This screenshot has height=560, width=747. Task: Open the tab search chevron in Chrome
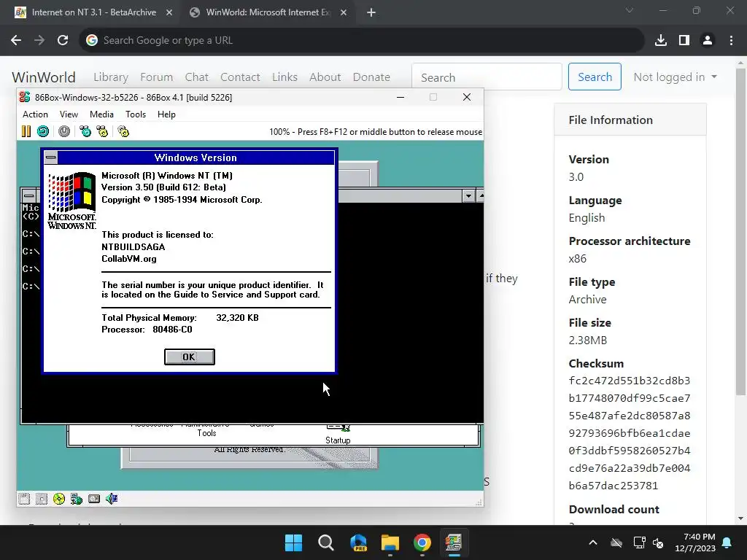click(630, 10)
